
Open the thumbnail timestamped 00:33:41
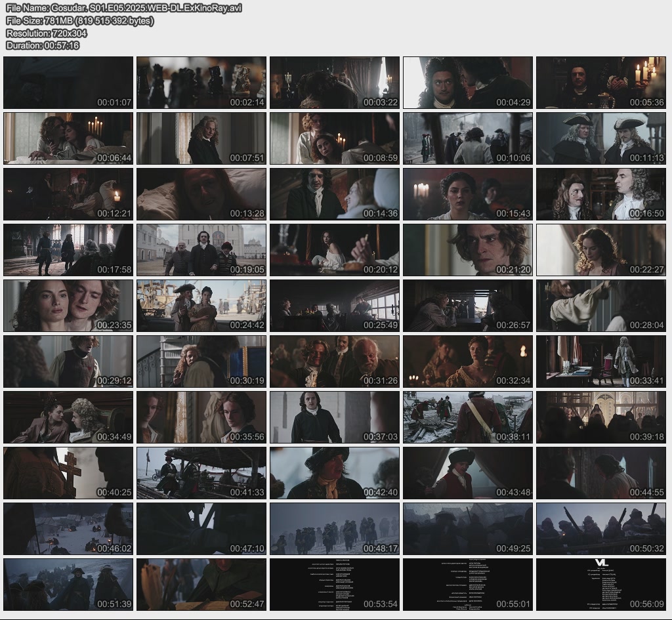point(600,362)
